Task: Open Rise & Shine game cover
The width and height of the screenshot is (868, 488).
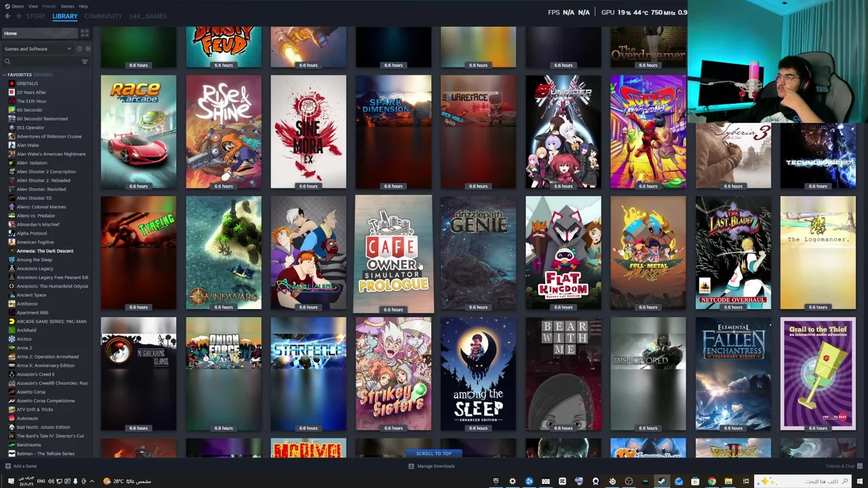Action: coord(223,131)
